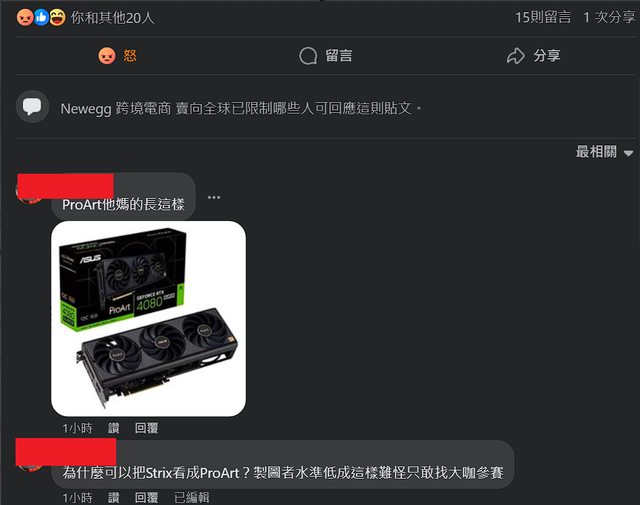Open 已編輯 edit history link

(191, 497)
